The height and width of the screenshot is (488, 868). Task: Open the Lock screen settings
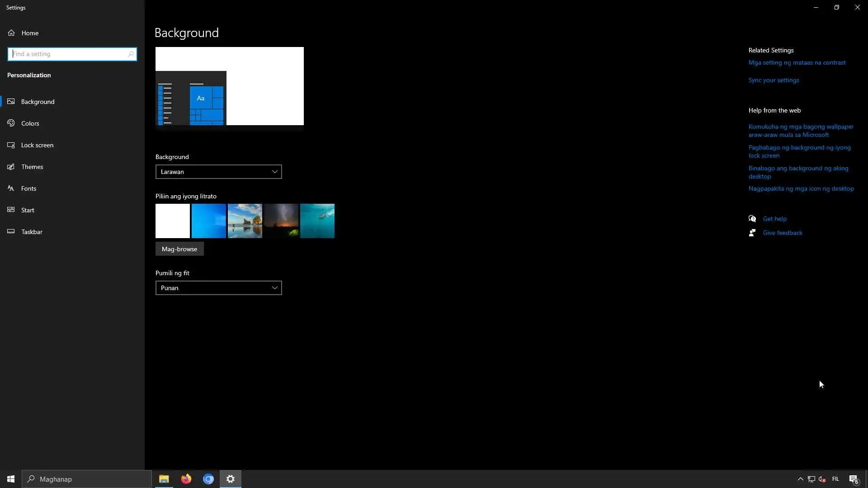coord(37,145)
